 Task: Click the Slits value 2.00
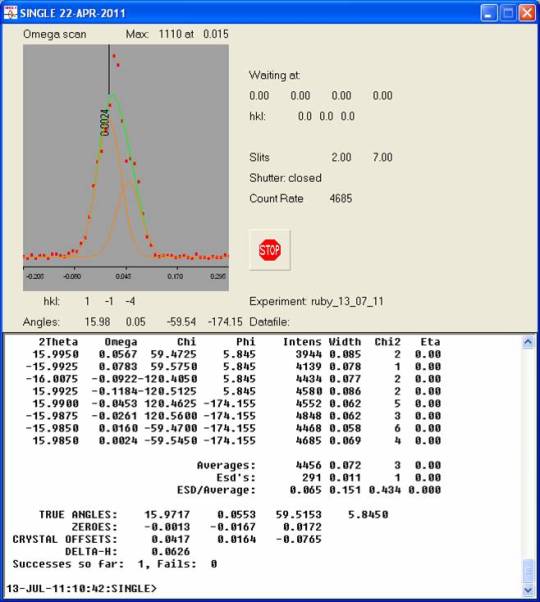[341, 157]
